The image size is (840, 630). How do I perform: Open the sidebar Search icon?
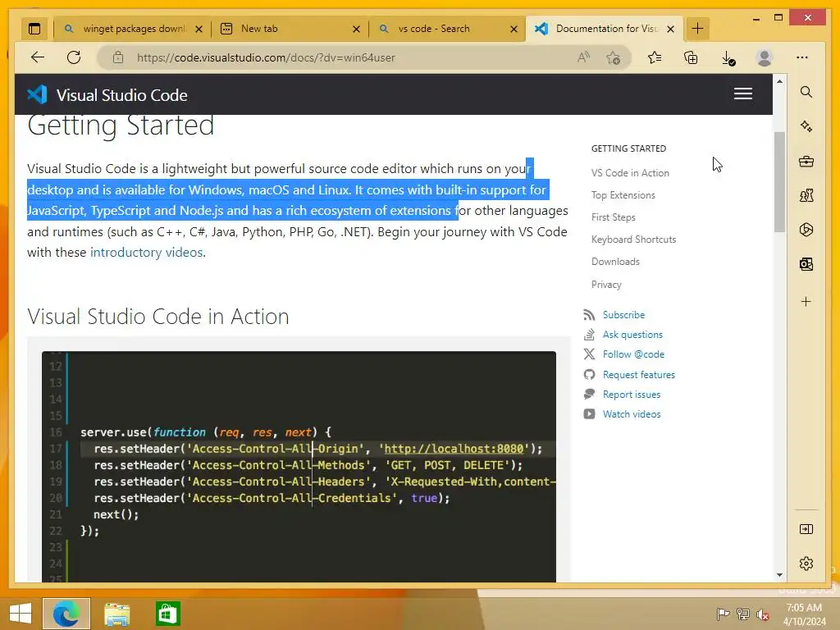[x=806, y=92]
